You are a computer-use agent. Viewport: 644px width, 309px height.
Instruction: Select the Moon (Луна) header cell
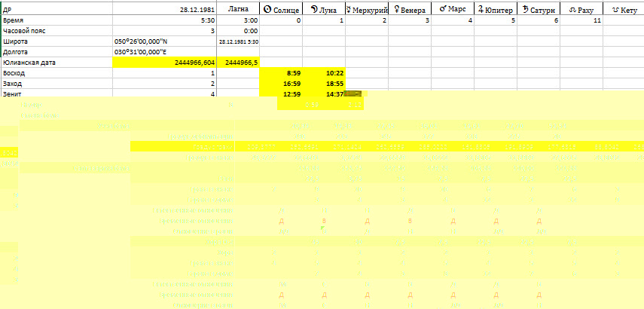[324, 9]
